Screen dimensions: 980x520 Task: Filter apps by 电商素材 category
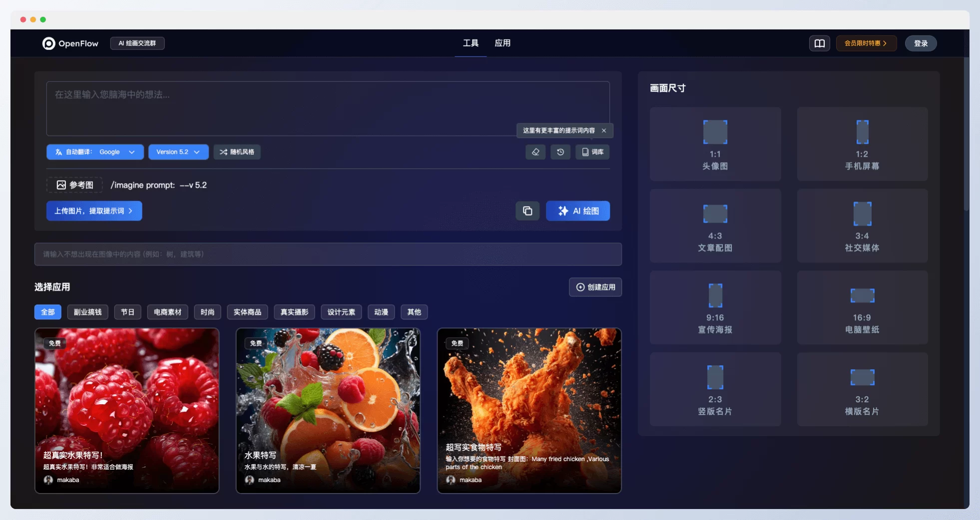167,312
